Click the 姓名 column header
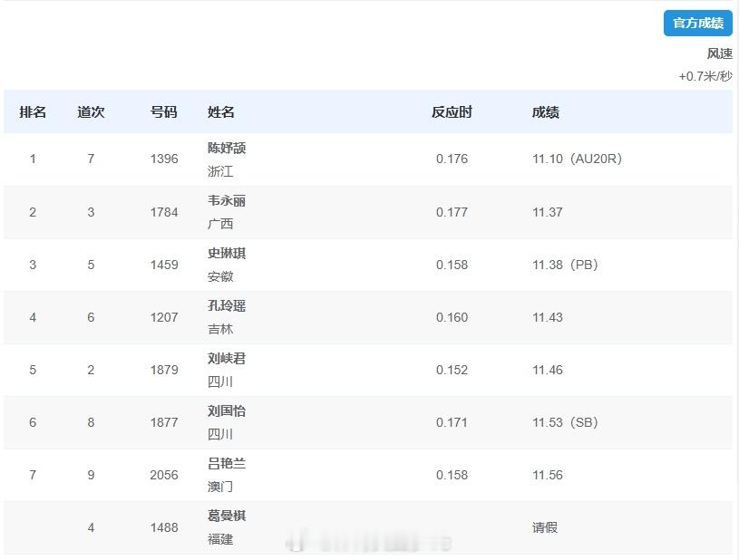This screenshot has width=739, height=560. [x=221, y=112]
